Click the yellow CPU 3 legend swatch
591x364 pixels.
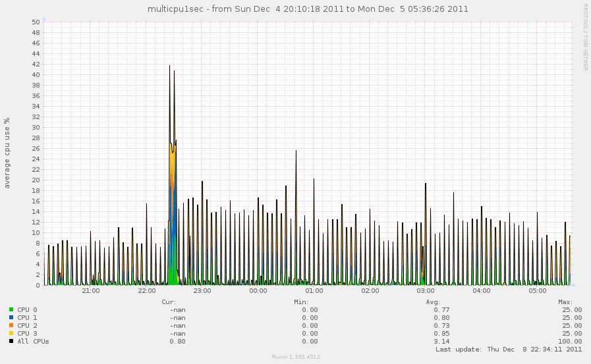[11, 333]
